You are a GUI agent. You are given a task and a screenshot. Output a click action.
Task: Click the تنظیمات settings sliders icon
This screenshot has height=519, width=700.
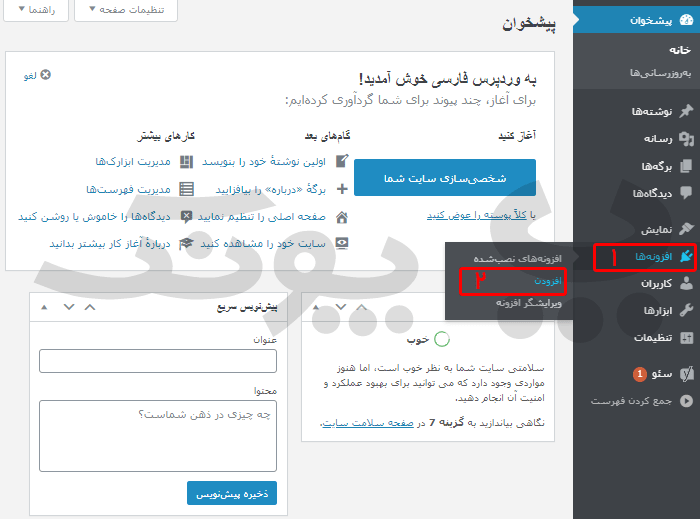[x=686, y=338]
